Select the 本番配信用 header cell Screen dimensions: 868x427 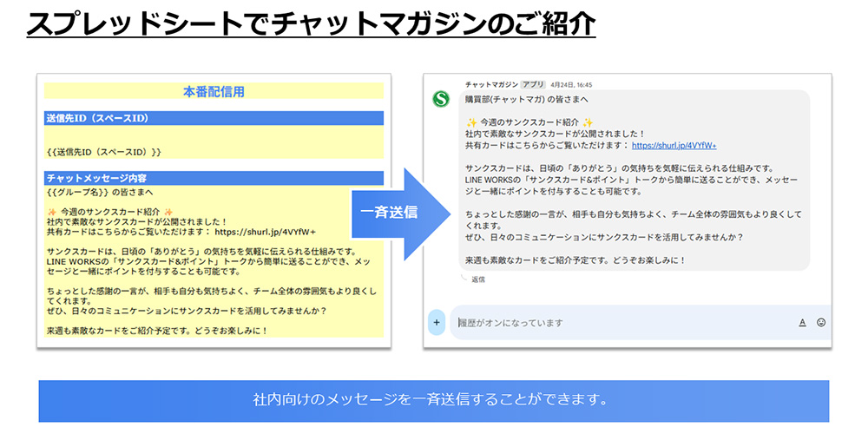coord(214,91)
